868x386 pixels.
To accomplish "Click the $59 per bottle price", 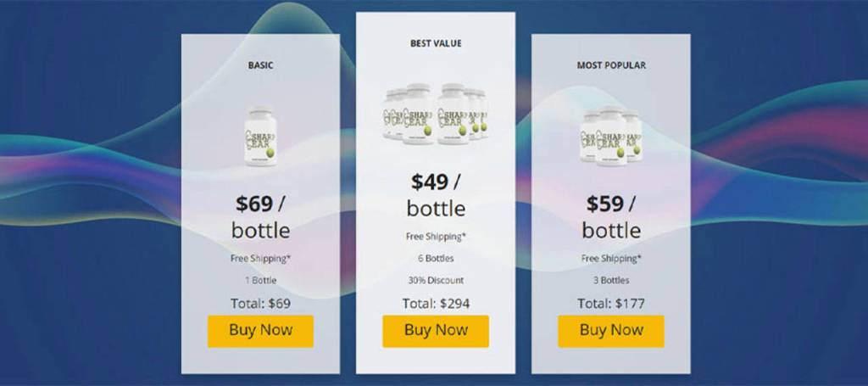I will pyautogui.click(x=610, y=216).
